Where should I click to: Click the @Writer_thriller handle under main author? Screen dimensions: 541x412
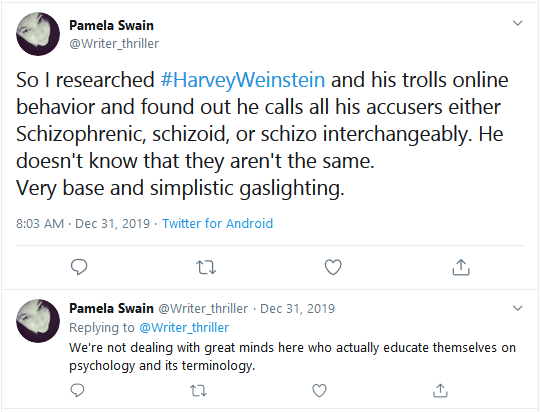[x=114, y=44]
